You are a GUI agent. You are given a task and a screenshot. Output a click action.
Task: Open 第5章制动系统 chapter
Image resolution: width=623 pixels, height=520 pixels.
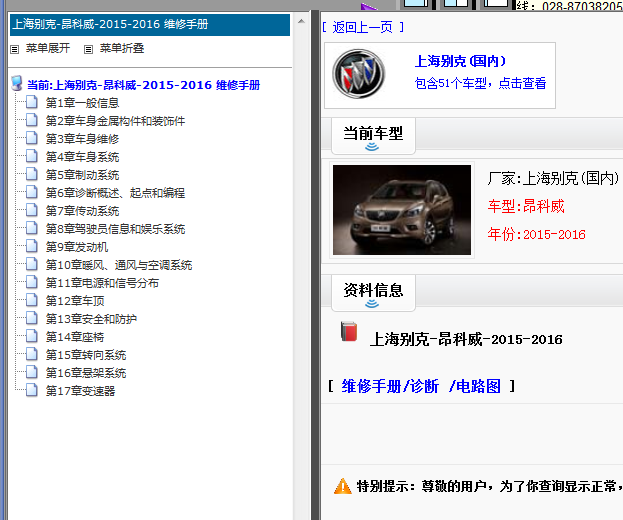tap(82, 175)
